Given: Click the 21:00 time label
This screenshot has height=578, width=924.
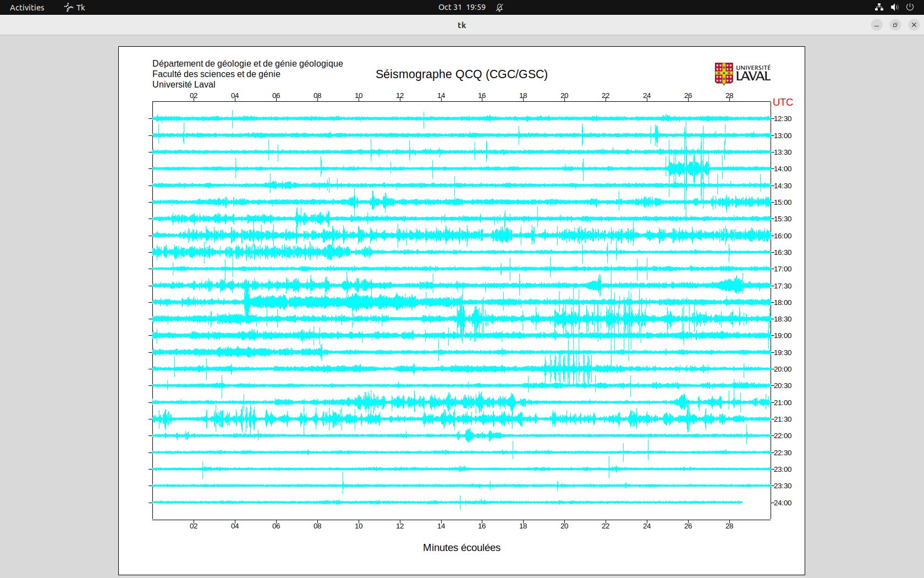Looking at the screenshot, I should (x=783, y=403).
